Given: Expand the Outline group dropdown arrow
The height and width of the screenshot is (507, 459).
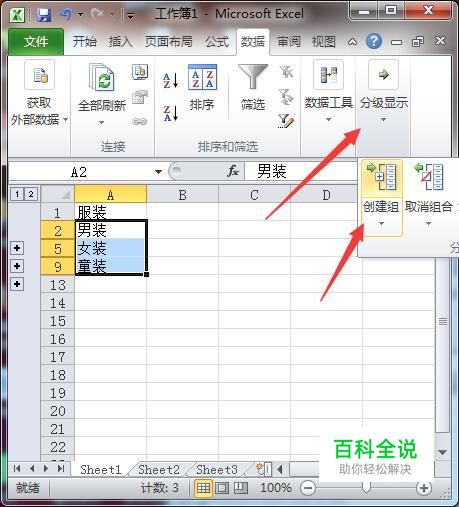Looking at the screenshot, I should tap(383, 119).
